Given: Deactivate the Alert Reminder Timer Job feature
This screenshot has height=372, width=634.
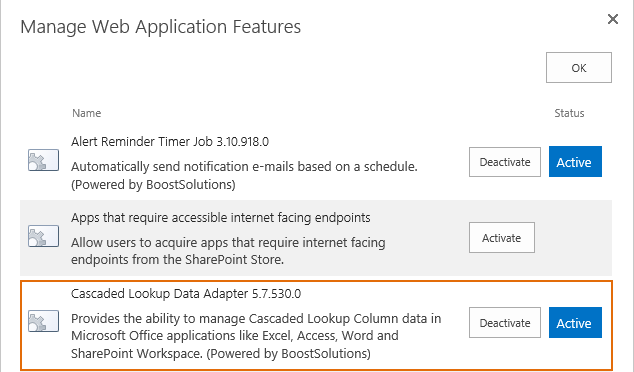Looking at the screenshot, I should [x=505, y=162].
